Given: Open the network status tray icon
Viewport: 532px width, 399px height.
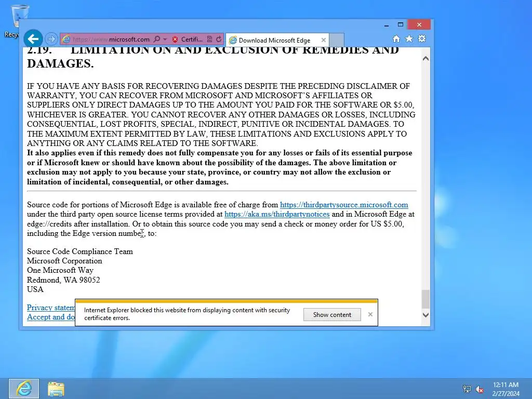Looking at the screenshot, I should point(467,389).
